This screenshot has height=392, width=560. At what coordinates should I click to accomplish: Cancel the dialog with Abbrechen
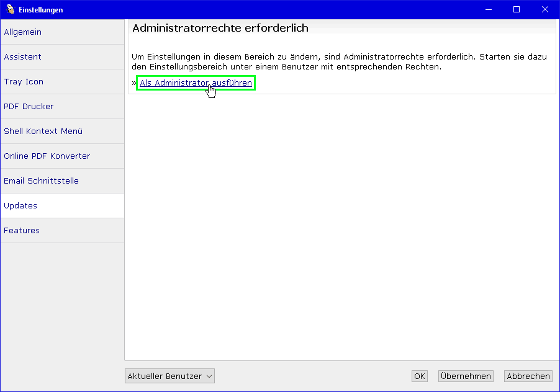tap(528, 376)
